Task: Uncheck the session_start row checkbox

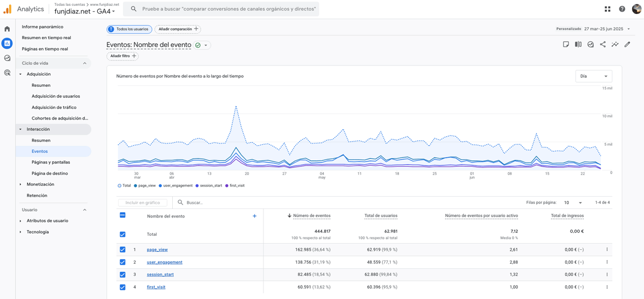Action: [122, 274]
